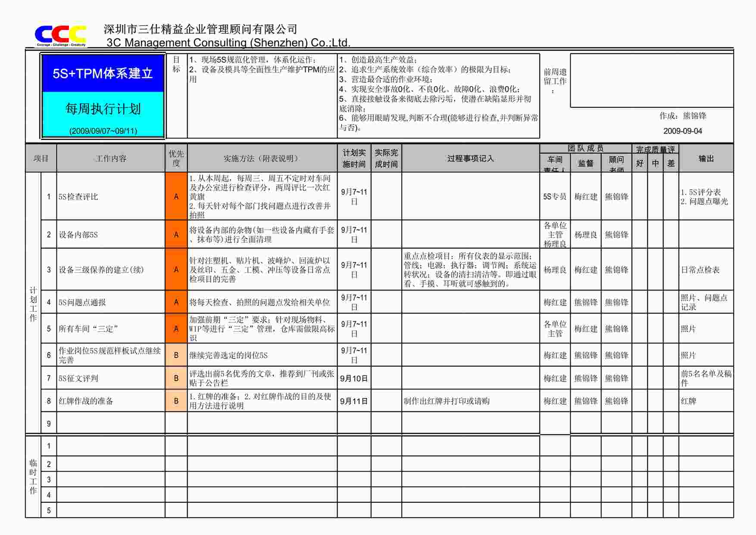Select the '照片、问题点记录' output cell
This screenshot has width=756, height=535.
click(x=706, y=302)
